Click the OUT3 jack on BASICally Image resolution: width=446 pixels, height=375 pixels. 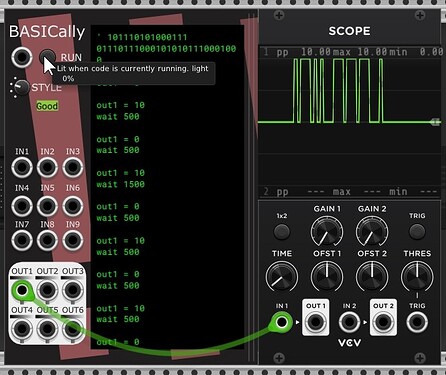tap(73, 290)
